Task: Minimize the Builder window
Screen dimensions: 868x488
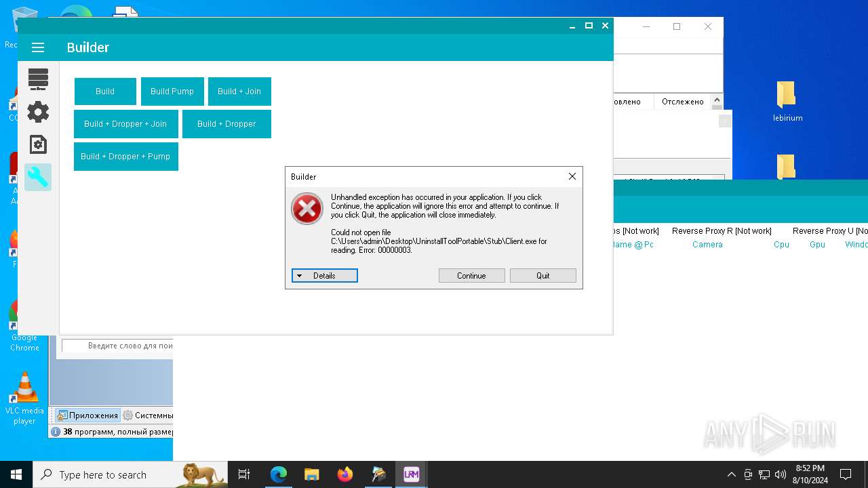Action: [572, 26]
